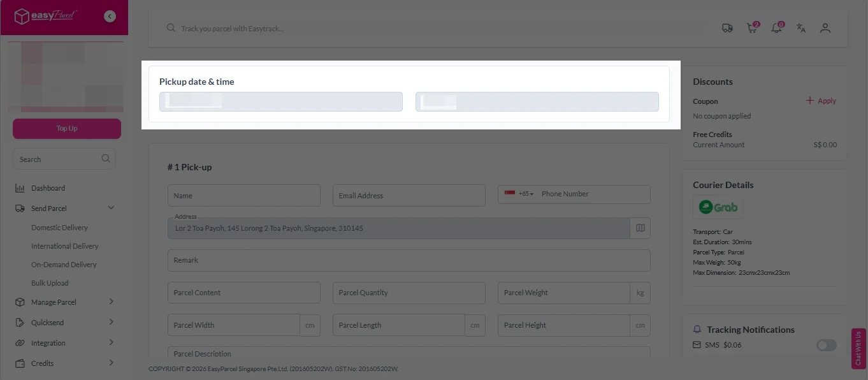Open the map icon beside the address field
The width and height of the screenshot is (868, 380).
640,228
